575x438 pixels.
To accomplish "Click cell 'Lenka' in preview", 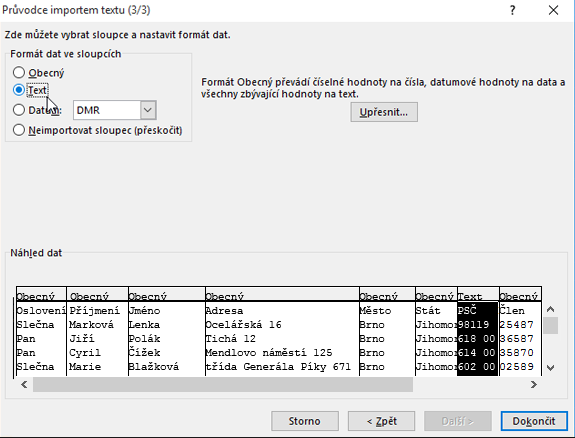I will click(144, 325).
